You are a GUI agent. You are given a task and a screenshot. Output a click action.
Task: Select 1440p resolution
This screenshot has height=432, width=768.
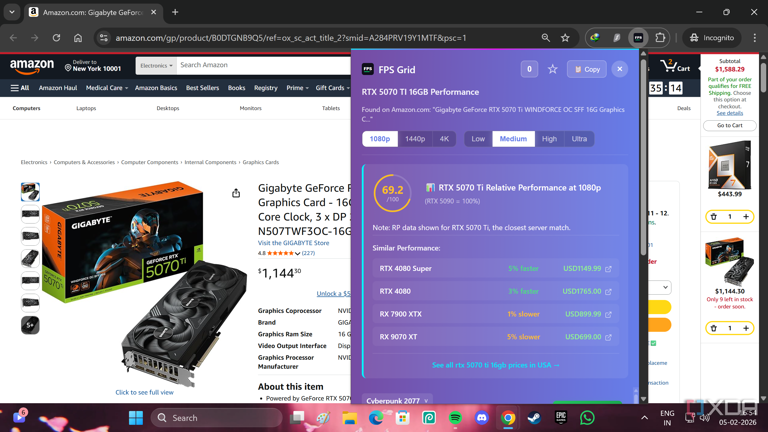click(x=415, y=139)
